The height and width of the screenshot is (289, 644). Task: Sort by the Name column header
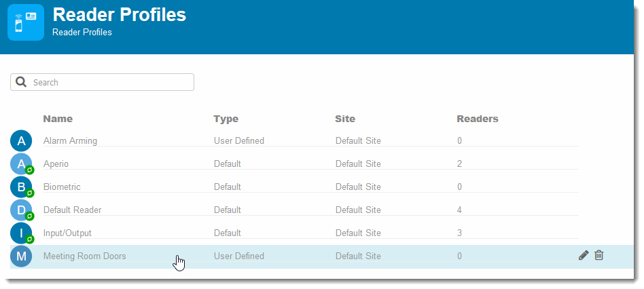tap(58, 119)
